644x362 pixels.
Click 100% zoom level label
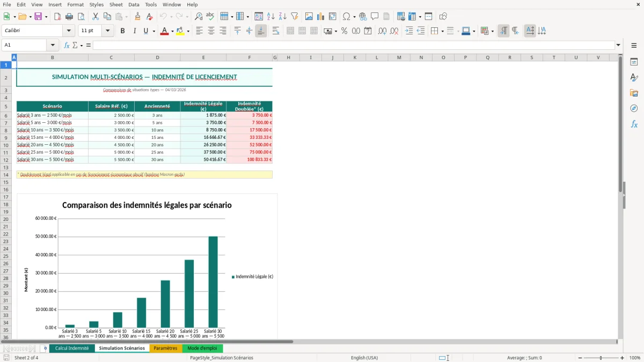coord(635,358)
